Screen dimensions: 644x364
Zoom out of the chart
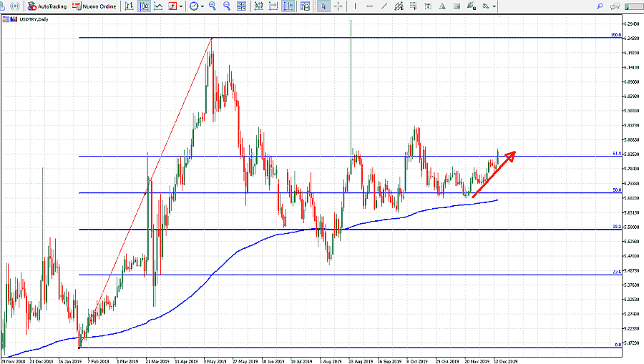pos(228,6)
